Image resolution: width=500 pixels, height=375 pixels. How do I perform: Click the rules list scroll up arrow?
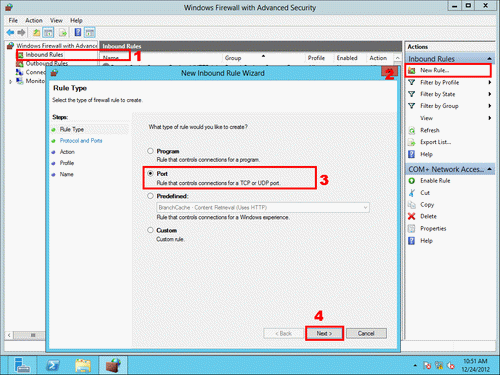(398, 58)
